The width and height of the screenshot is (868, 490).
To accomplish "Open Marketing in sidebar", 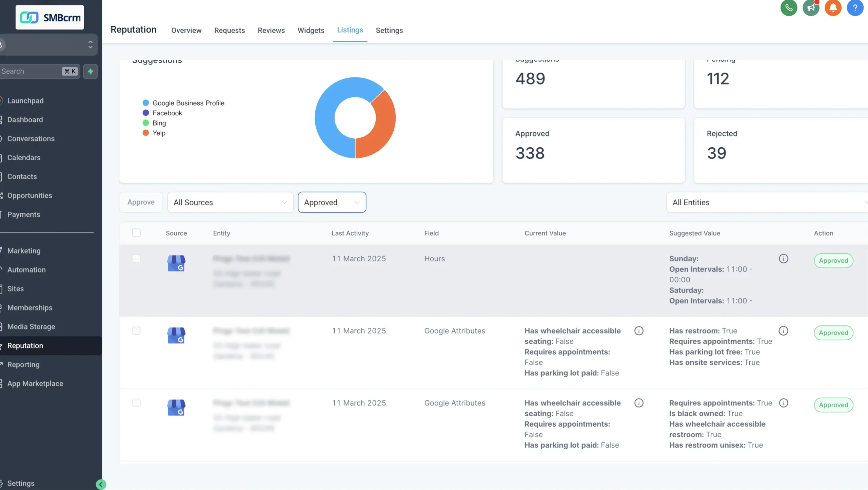I will (24, 251).
